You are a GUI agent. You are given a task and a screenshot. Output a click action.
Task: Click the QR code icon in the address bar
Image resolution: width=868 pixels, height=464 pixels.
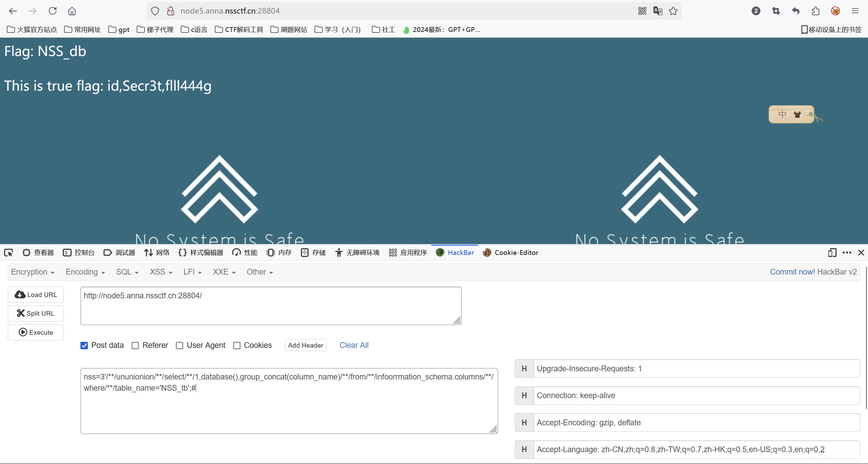pyautogui.click(x=642, y=11)
